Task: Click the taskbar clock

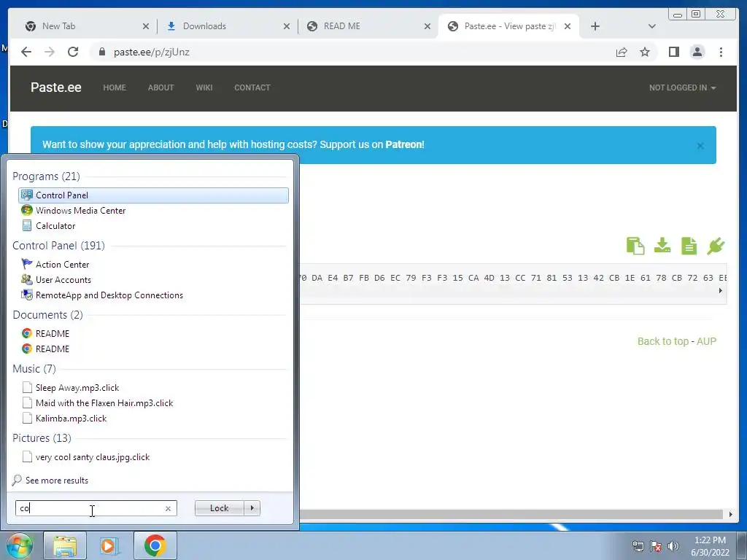Action: click(x=710, y=546)
